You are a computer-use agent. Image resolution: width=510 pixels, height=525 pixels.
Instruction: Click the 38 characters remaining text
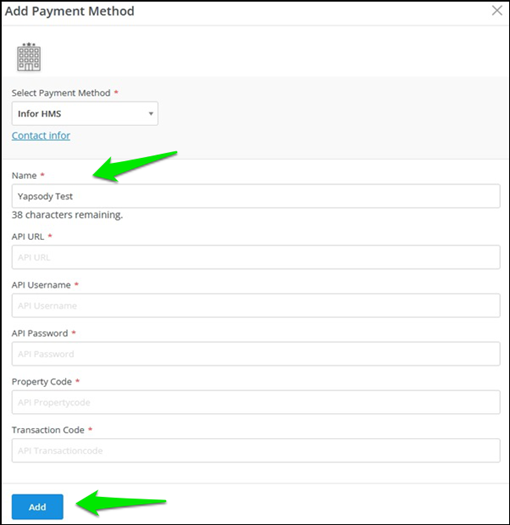67,215
